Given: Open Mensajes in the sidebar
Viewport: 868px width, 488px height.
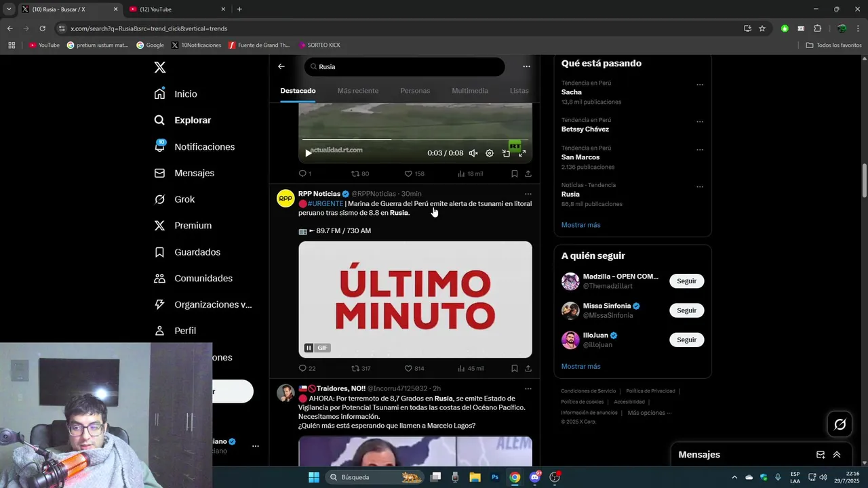Looking at the screenshot, I should click(184, 173).
